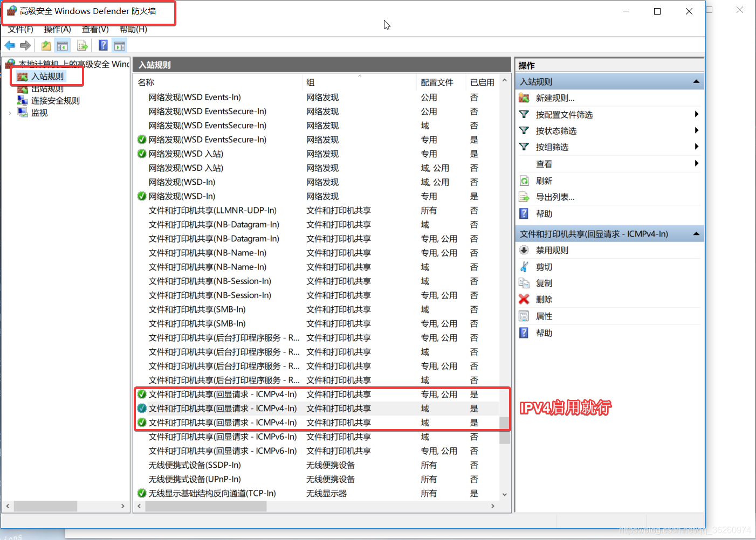Open 按组筛选 submenu arrow

[x=697, y=147]
